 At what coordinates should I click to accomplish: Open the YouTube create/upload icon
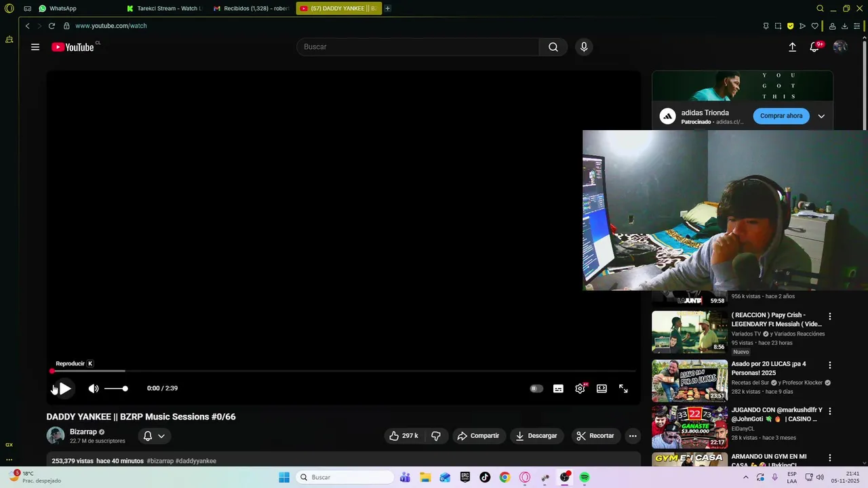[x=792, y=47]
